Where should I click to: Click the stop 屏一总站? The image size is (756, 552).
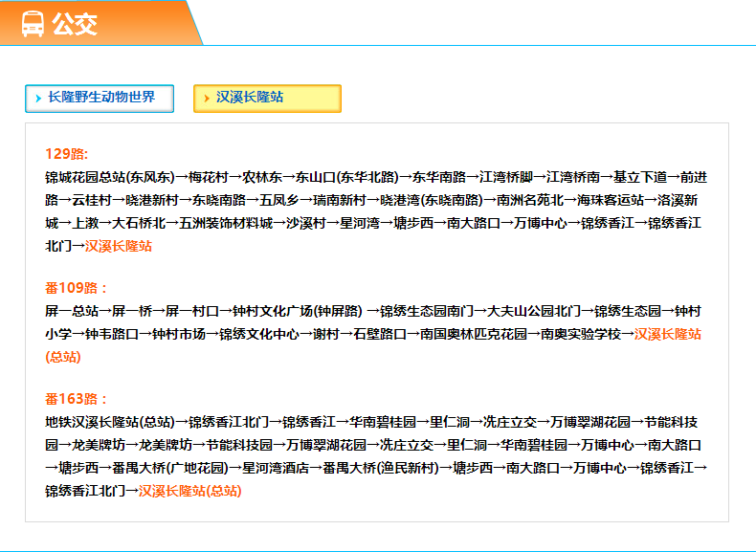coord(72,311)
